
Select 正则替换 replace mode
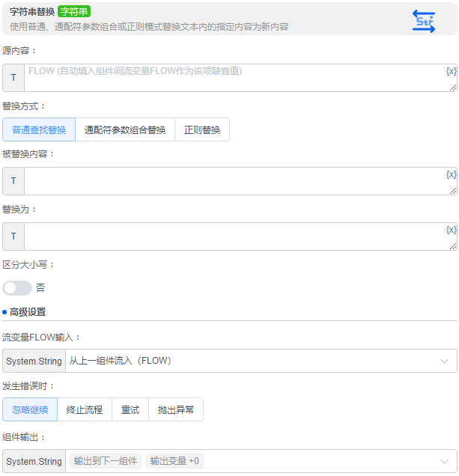tap(202, 129)
